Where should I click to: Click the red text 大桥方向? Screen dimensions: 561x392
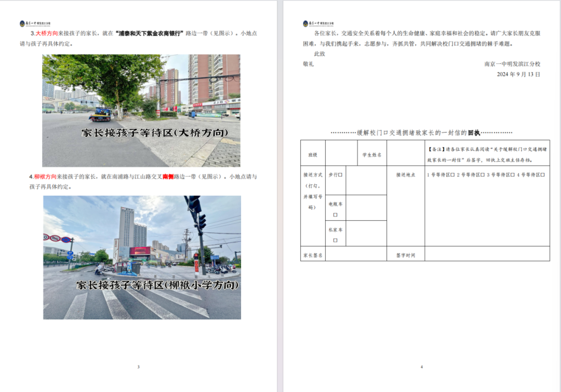[x=47, y=33]
